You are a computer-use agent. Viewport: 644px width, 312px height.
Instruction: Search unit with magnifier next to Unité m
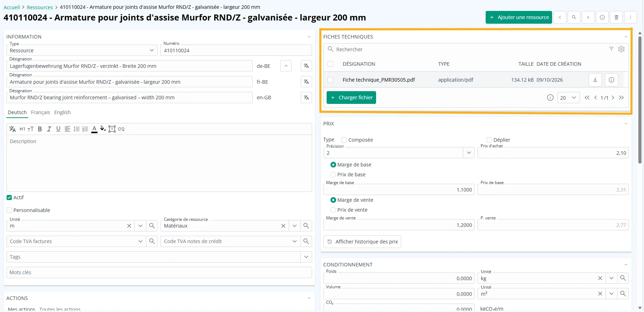coord(152,226)
